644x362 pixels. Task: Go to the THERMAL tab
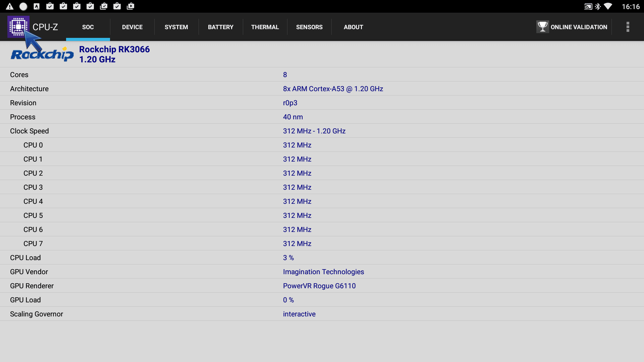tap(265, 27)
